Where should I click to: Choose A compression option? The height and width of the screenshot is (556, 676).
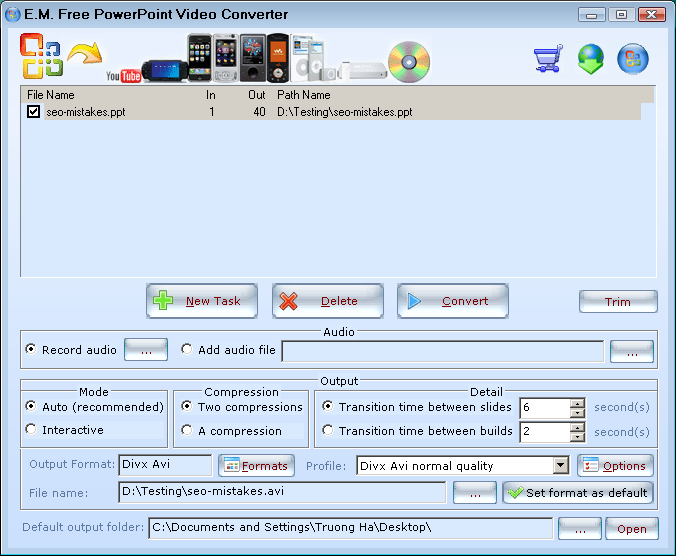[186, 430]
